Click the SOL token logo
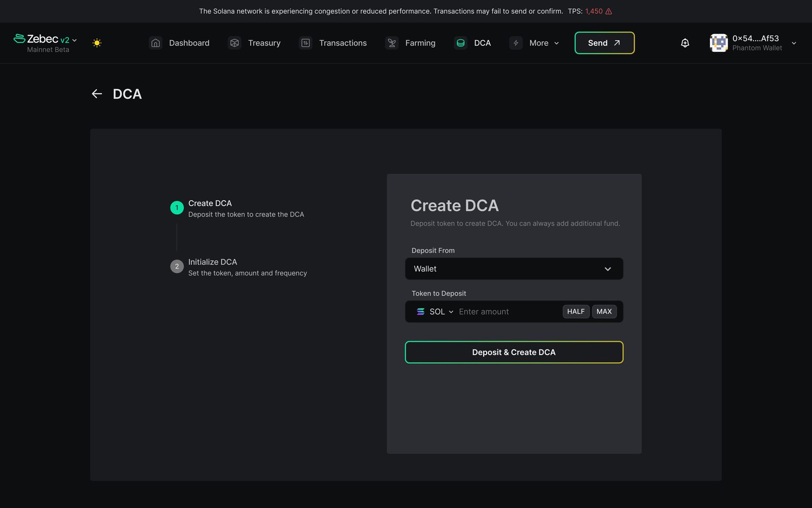This screenshot has height=508, width=812. pos(421,312)
